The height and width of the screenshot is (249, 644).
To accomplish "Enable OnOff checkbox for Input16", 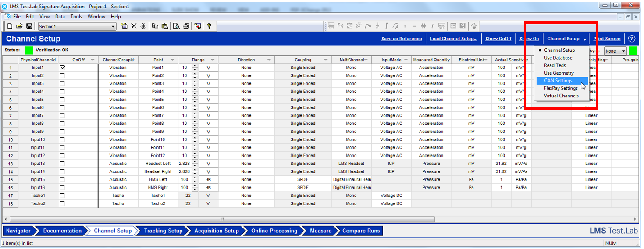I will click(x=62, y=188).
